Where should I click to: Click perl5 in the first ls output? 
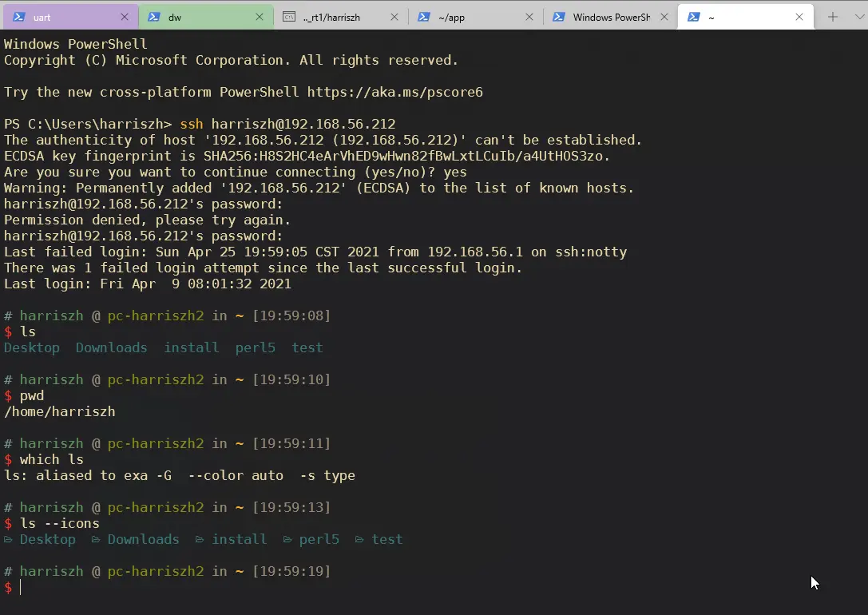[x=256, y=347]
